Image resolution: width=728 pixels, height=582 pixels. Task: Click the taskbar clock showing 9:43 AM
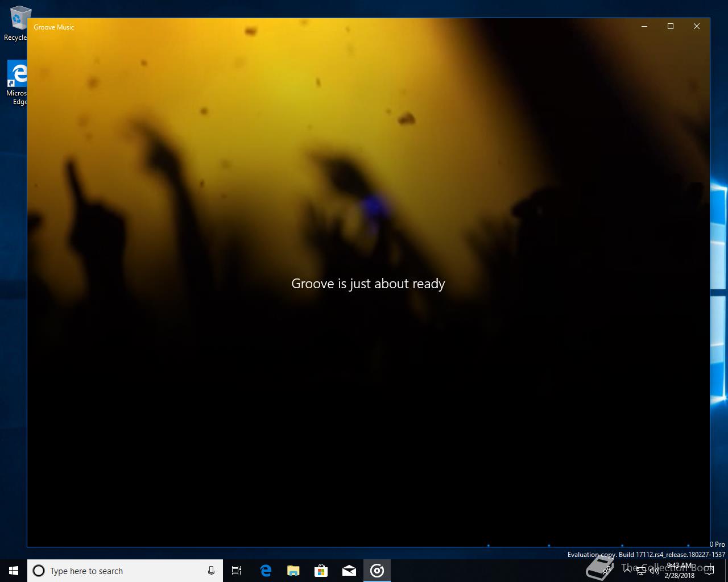[x=680, y=571]
